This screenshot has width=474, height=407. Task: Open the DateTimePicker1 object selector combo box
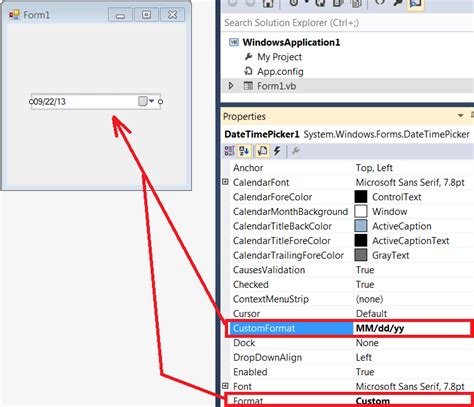[347, 134]
